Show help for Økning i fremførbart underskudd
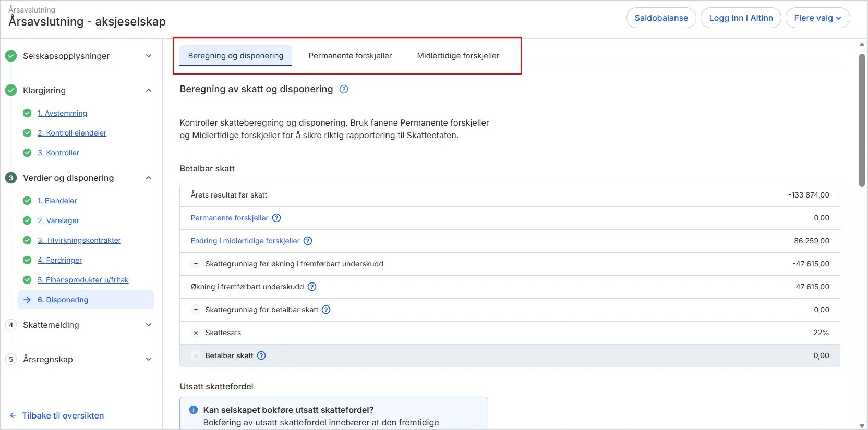 (312, 287)
